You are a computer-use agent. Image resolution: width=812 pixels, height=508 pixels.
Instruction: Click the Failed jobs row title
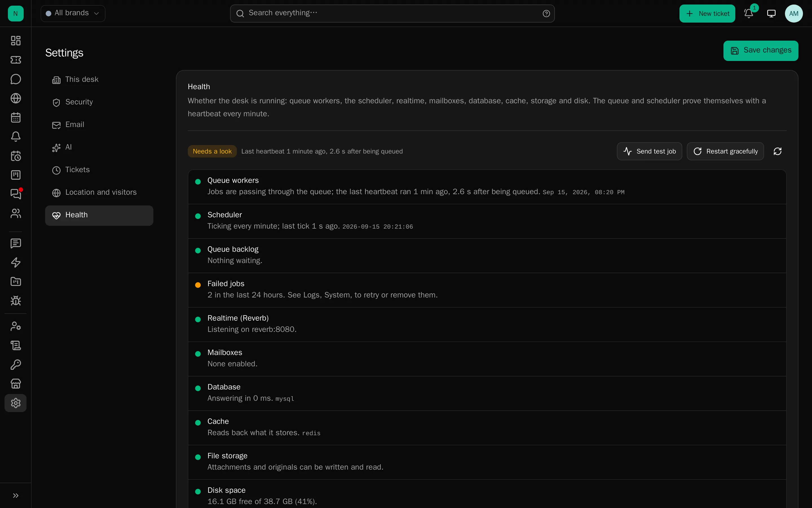point(226,284)
